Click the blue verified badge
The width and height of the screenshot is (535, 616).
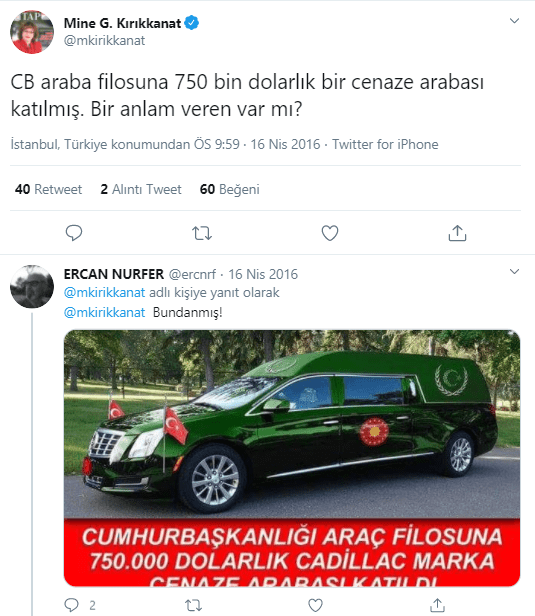coord(192,23)
